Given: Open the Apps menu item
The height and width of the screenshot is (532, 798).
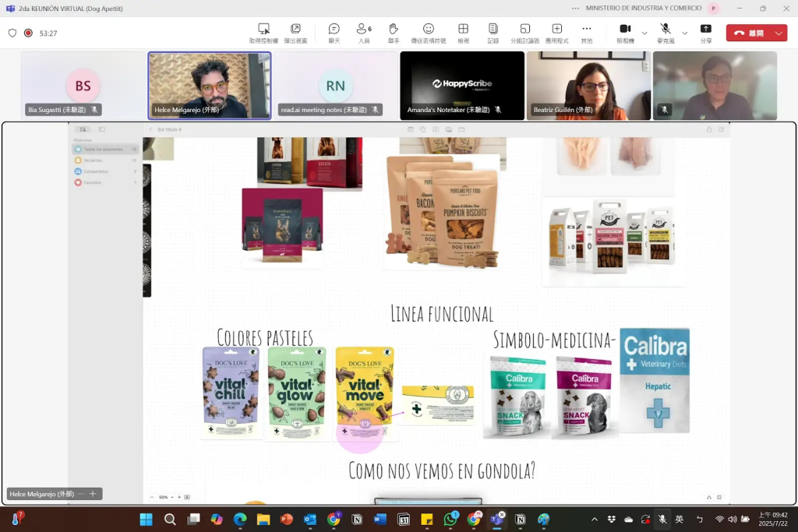Looking at the screenshot, I should click(556, 33).
